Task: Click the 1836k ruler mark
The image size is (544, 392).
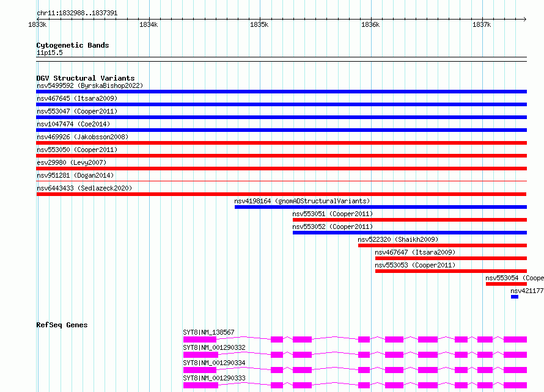Action: (x=370, y=24)
